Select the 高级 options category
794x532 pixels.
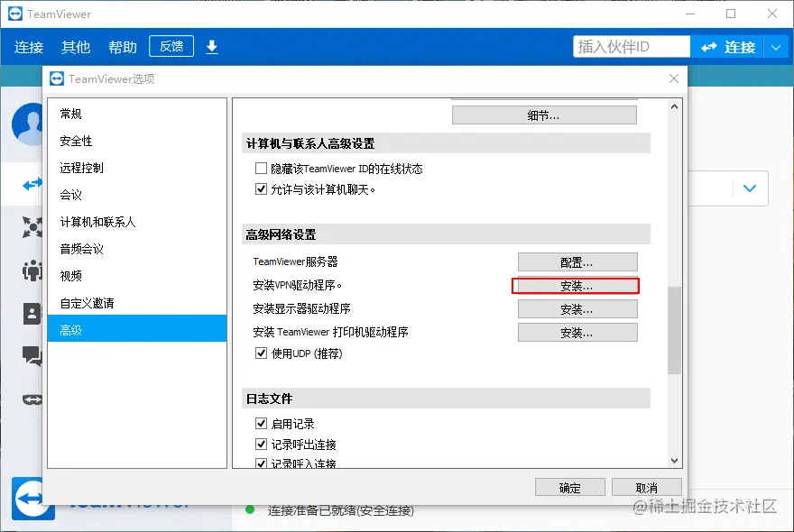pyautogui.click(x=137, y=328)
